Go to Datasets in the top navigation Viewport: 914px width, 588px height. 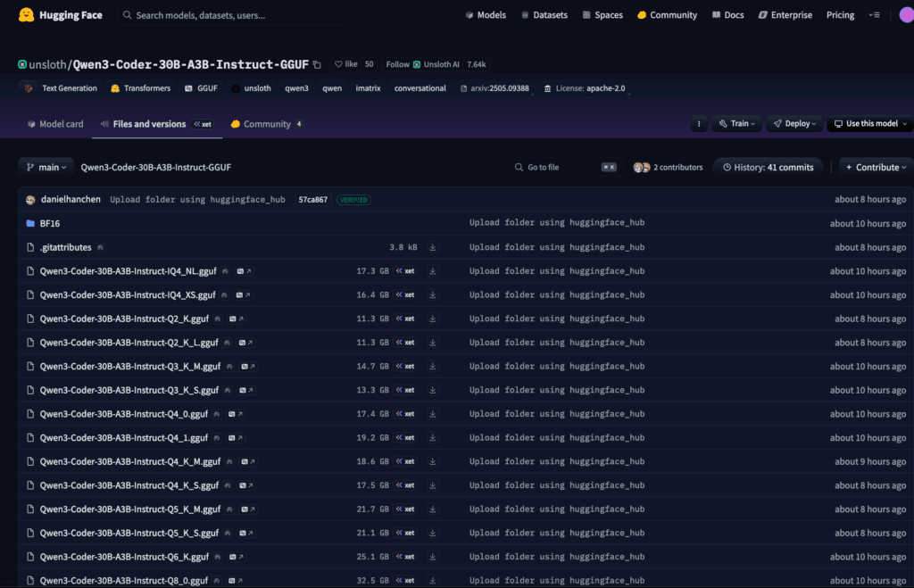point(544,15)
